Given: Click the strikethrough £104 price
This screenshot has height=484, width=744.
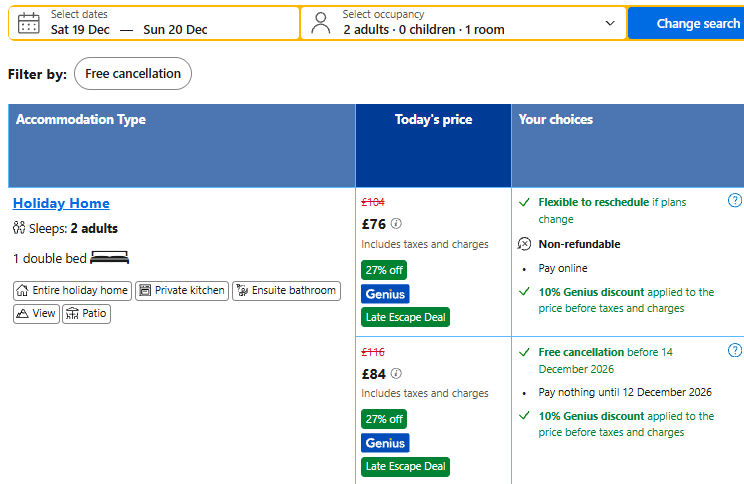Looking at the screenshot, I should coord(373,202).
